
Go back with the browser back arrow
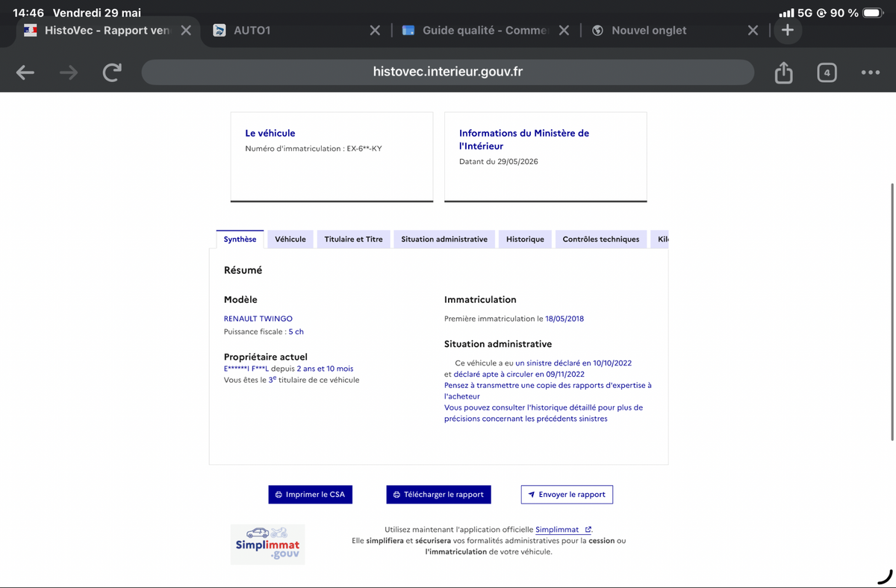coord(25,72)
